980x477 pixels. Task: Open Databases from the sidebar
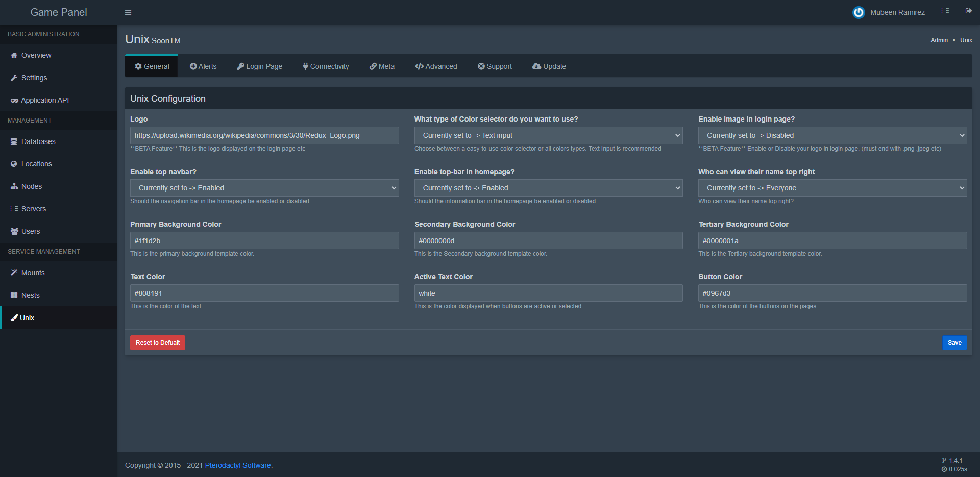coord(38,141)
